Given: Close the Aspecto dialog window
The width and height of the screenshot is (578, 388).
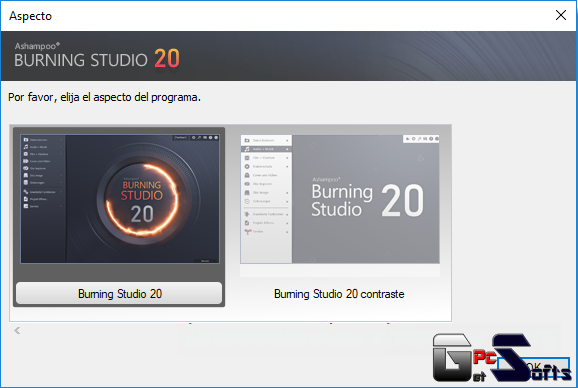Looking at the screenshot, I should (x=561, y=15).
